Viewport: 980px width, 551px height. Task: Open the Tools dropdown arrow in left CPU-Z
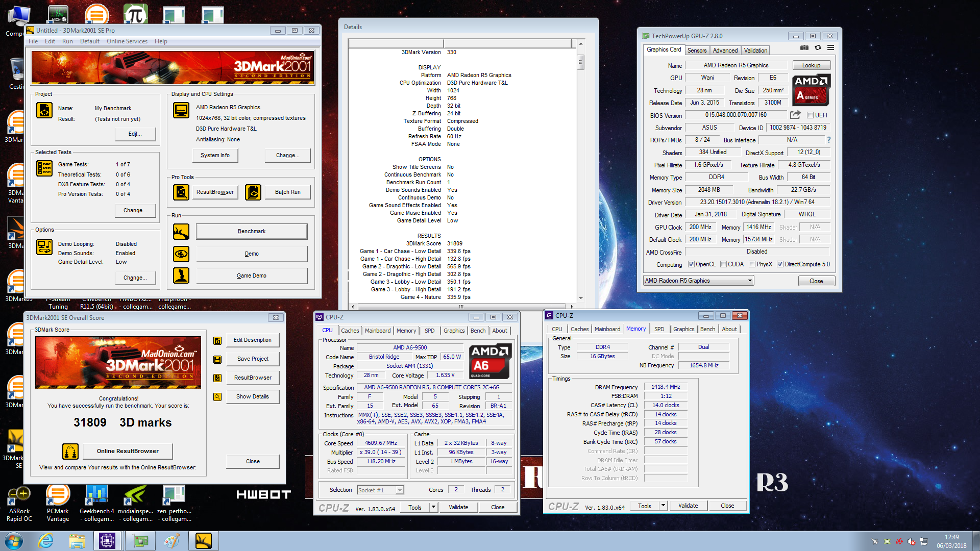pyautogui.click(x=434, y=507)
